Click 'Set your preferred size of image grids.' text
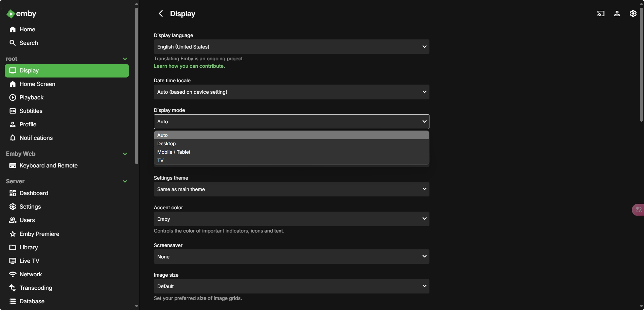The height and width of the screenshot is (310, 644). (198, 299)
